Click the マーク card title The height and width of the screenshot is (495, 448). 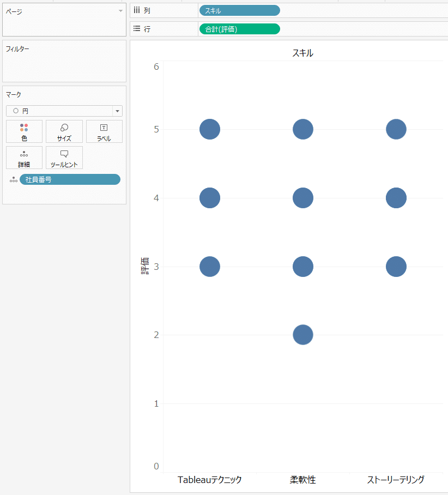[x=14, y=94]
